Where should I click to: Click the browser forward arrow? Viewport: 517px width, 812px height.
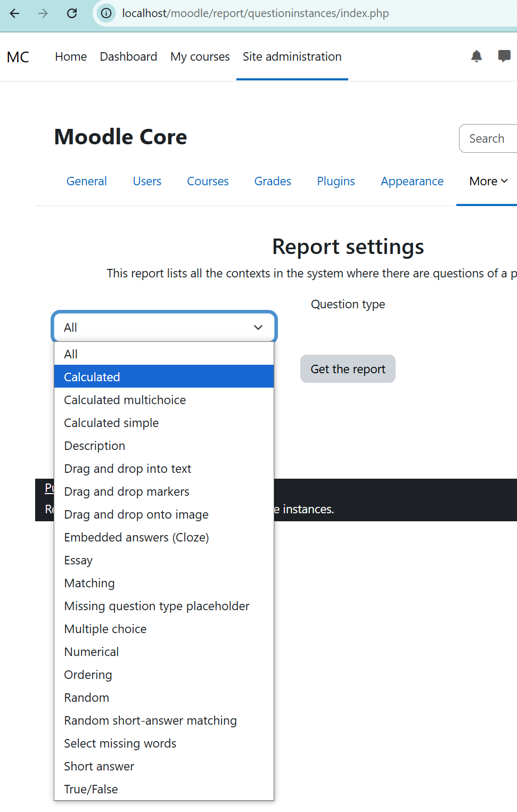coord(43,13)
